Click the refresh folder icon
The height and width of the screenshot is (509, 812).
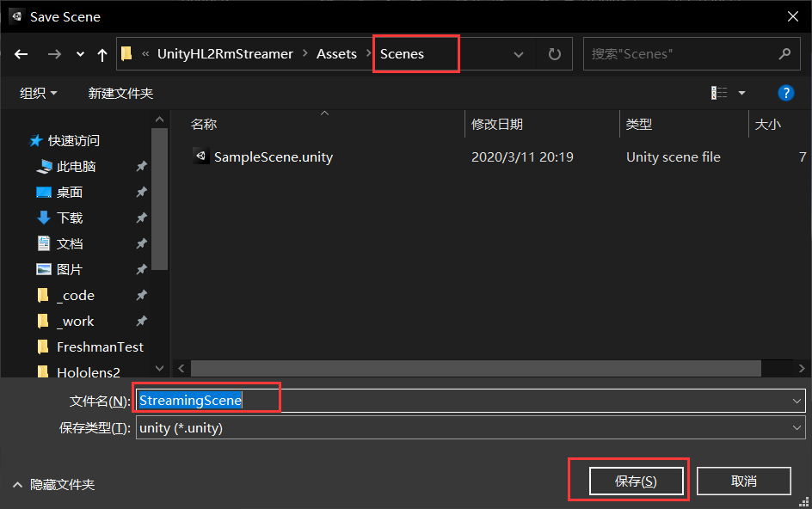(x=555, y=54)
